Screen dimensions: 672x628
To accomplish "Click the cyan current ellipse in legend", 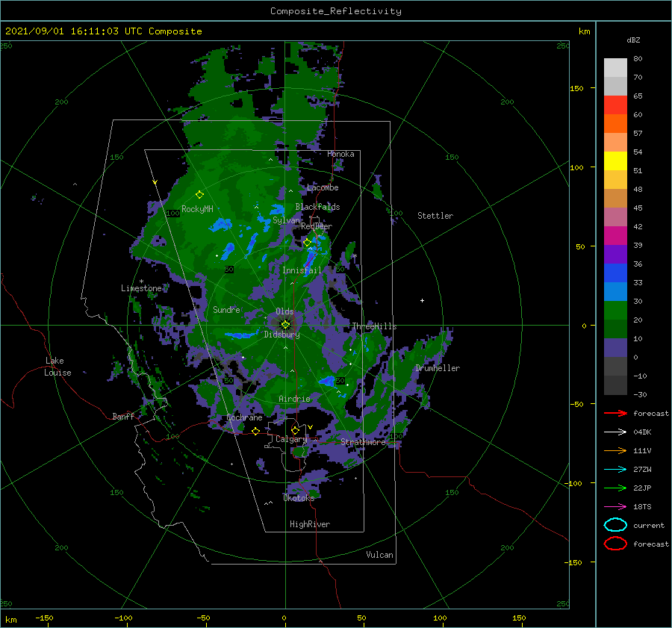I will pyautogui.click(x=615, y=525).
